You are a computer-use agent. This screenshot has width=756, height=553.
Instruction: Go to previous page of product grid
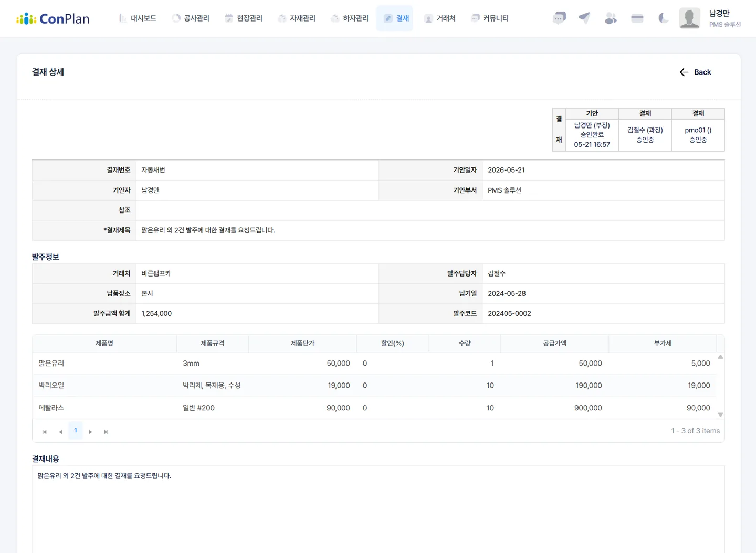(x=60, y=432)
